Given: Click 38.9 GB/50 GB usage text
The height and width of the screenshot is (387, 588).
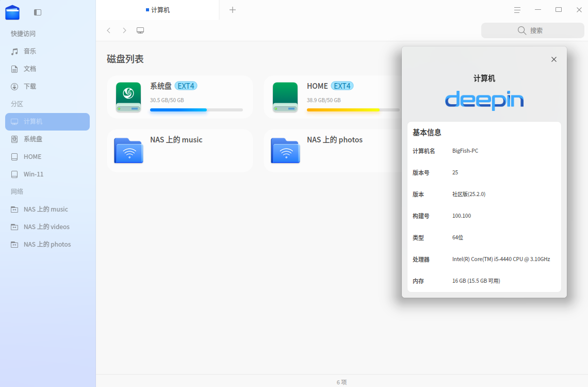Looking at the screenshot, I should click(323, 100).
